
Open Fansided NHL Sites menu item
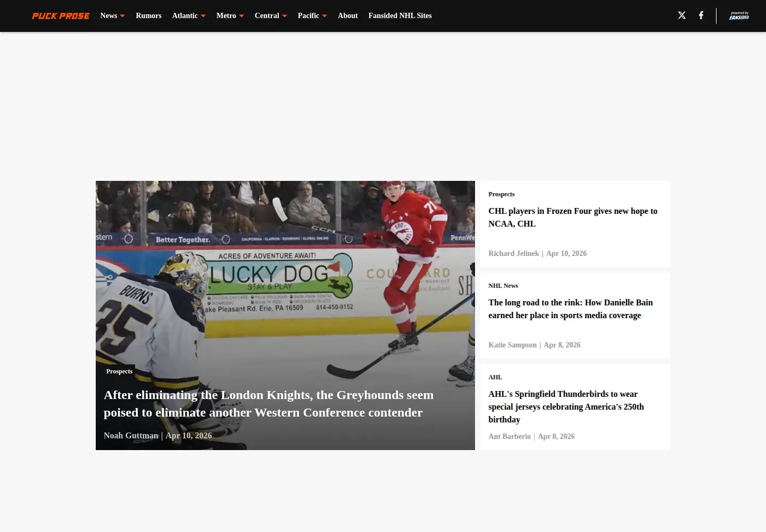tap(400, 16)
